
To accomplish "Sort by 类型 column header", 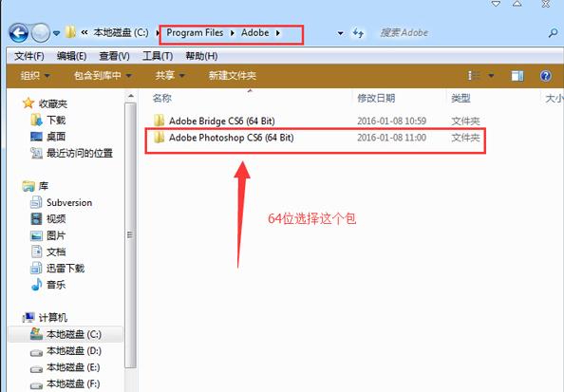I will coord(461,98).
